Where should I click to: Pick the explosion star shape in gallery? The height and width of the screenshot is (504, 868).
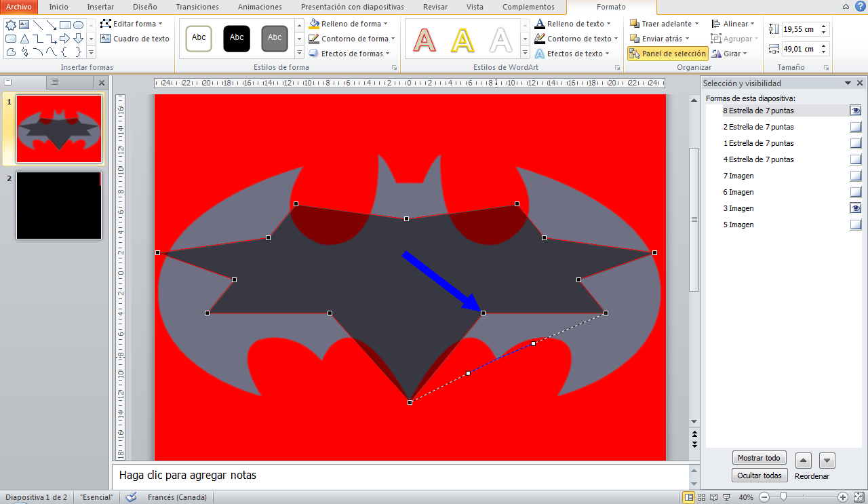[x=10, y=25]
